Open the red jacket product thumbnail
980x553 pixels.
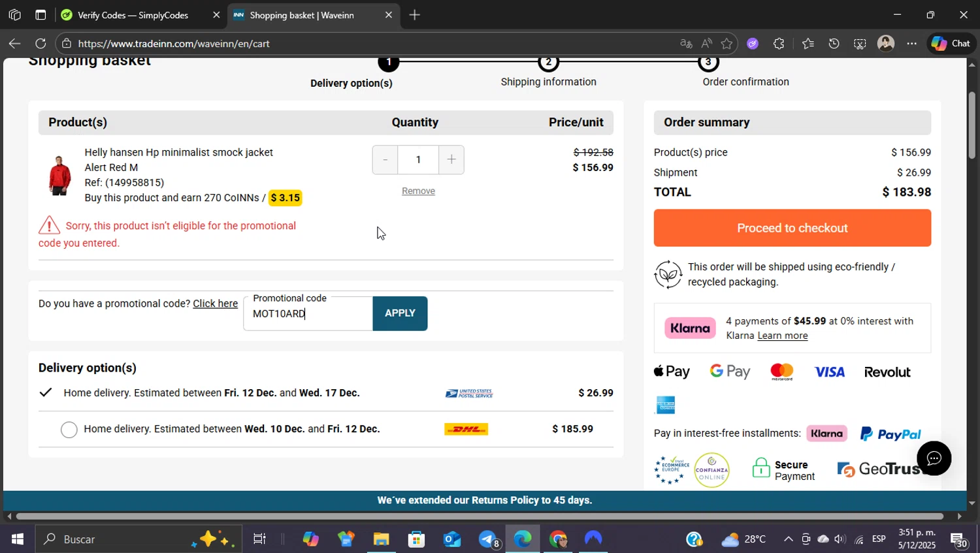(59, 175)
